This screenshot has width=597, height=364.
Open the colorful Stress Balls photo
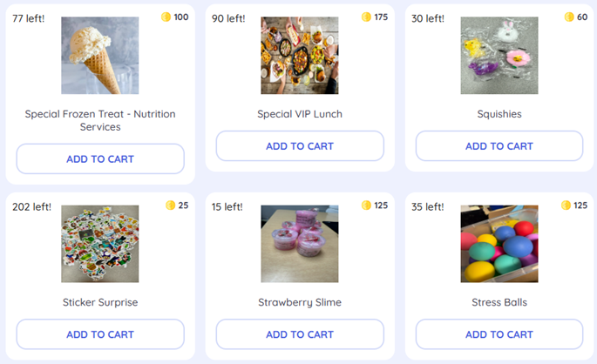pyautogui.click(x=499, y=244)
